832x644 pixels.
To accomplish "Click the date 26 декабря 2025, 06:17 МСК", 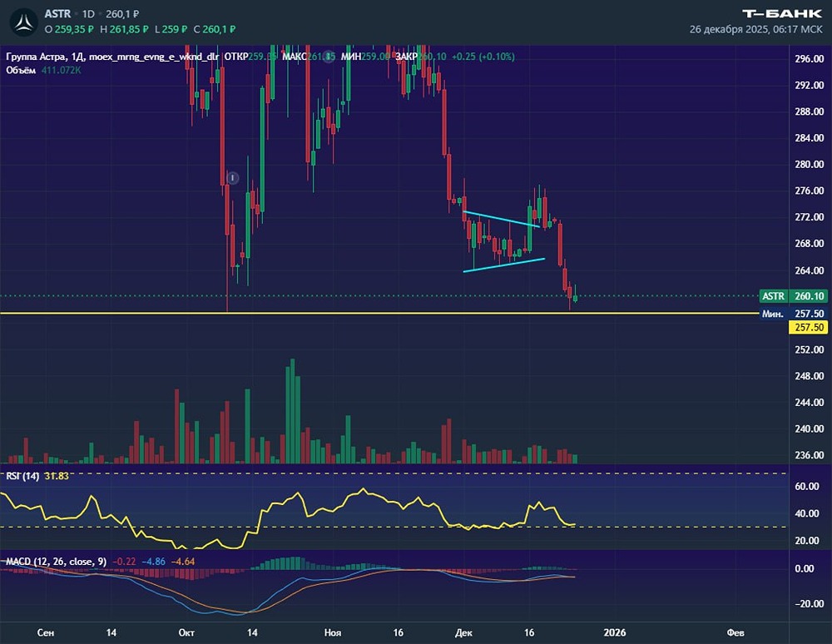I will (755, 29).
